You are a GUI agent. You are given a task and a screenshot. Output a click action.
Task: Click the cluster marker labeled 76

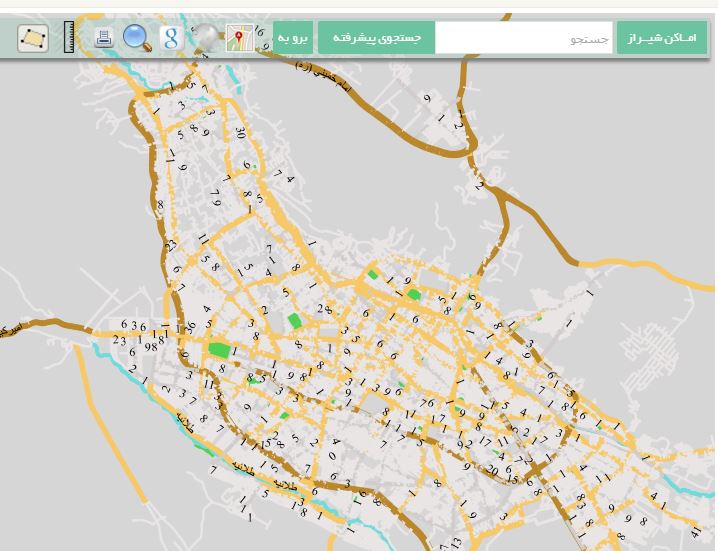pos(427,403)
